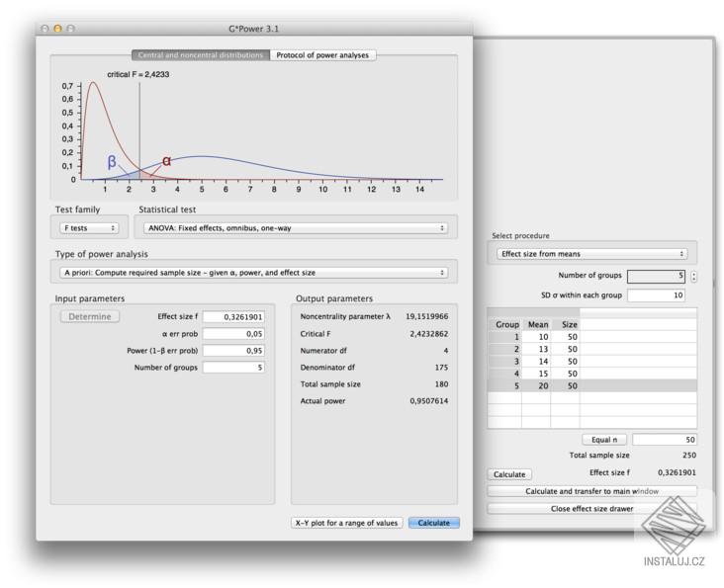Screen dimensions: 724x588
Task: Click the Calculate button in the drawer
Action: point(509,474)
